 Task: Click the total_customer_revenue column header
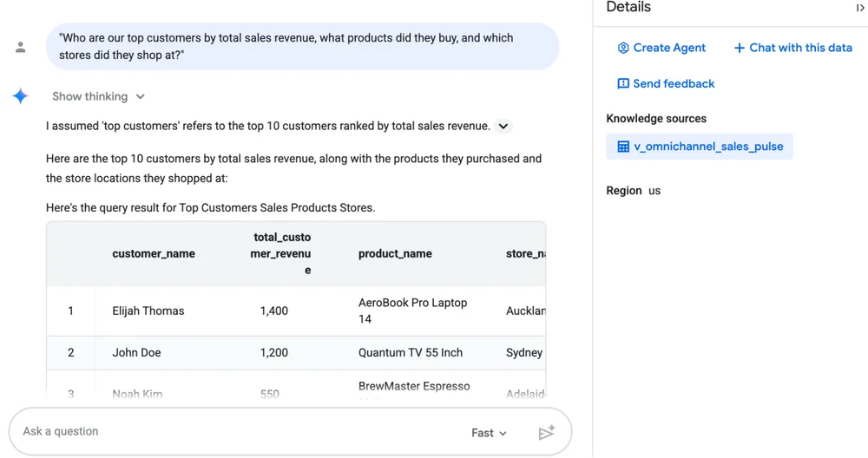pyautogui.click(x=281, y=254)
